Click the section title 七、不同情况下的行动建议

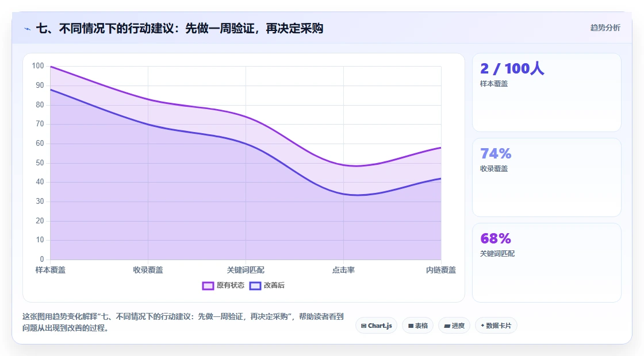(x=179, y=28)
